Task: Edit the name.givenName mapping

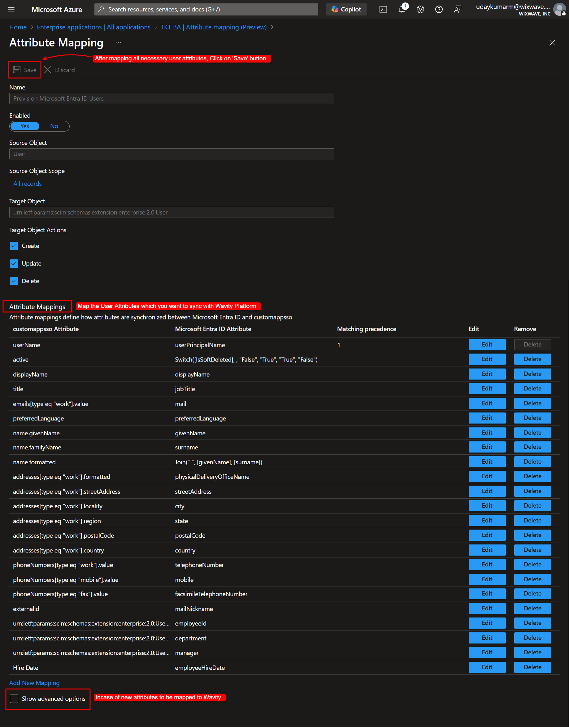Action: pos(487,433)
